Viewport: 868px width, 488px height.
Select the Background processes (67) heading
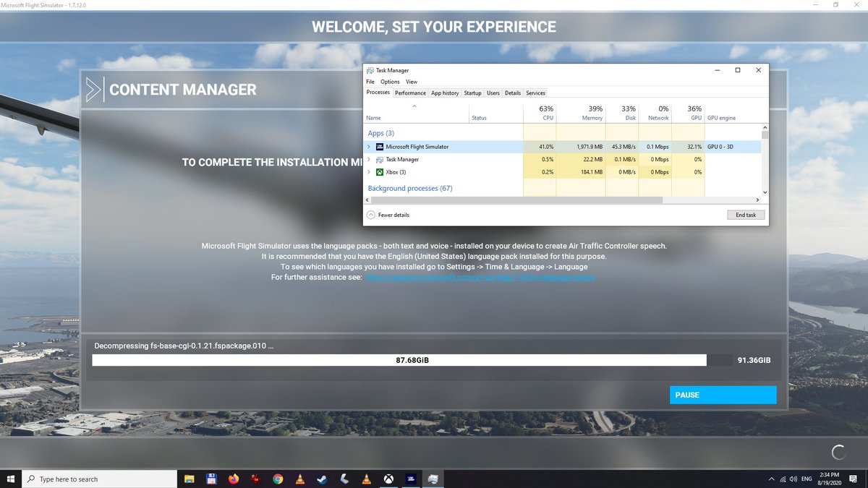(410, 188)
